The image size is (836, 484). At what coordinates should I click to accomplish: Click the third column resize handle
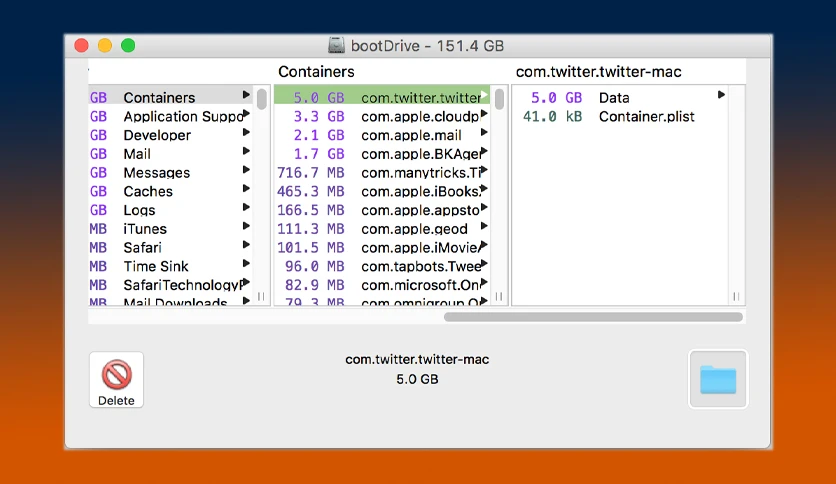[x=736, y=296]
